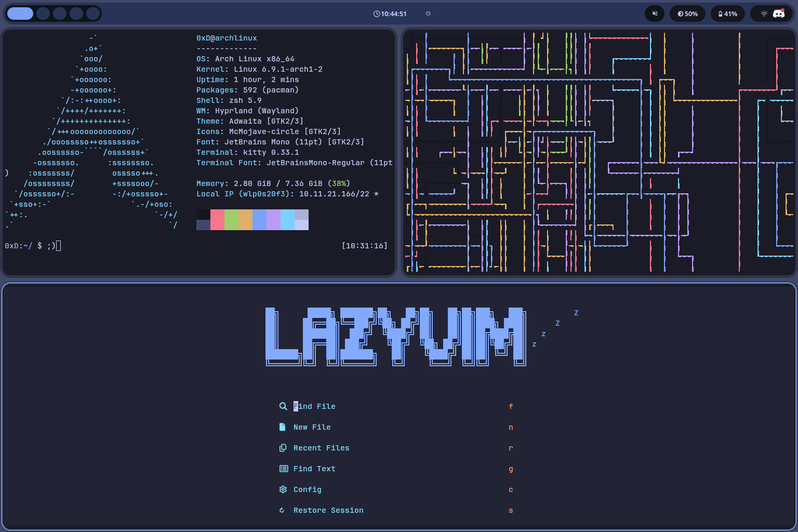Screen dimensions: 798x532
Task: Click the 's' shortcut key for Restore Session
Action: point(511,510)
